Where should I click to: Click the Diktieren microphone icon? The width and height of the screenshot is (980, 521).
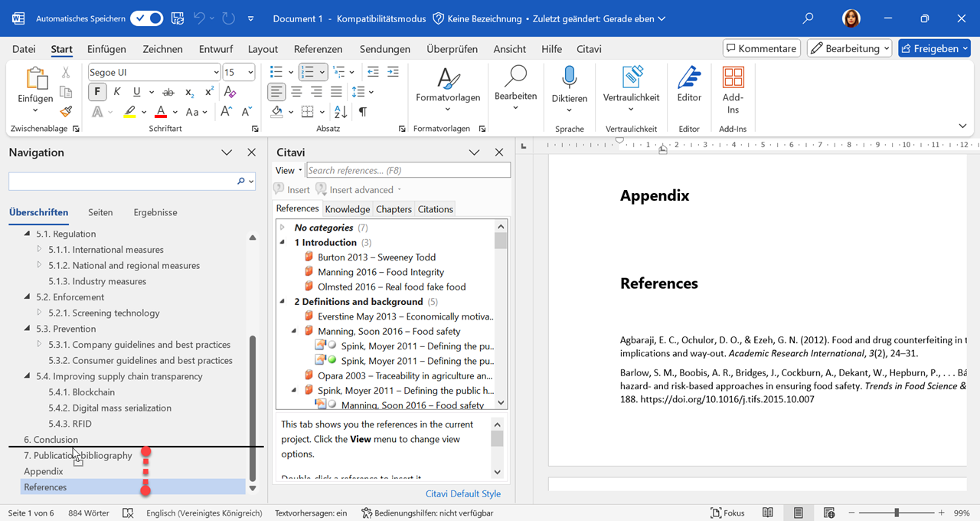(569, 78)
